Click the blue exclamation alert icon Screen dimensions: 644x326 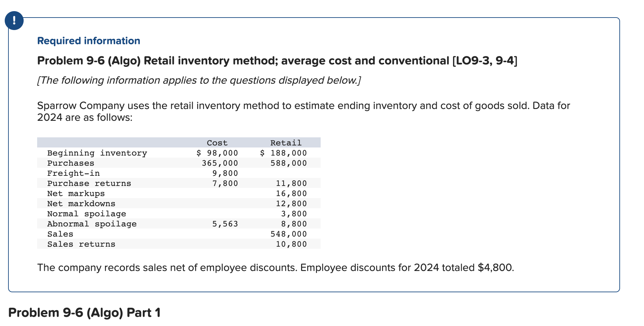14,20
